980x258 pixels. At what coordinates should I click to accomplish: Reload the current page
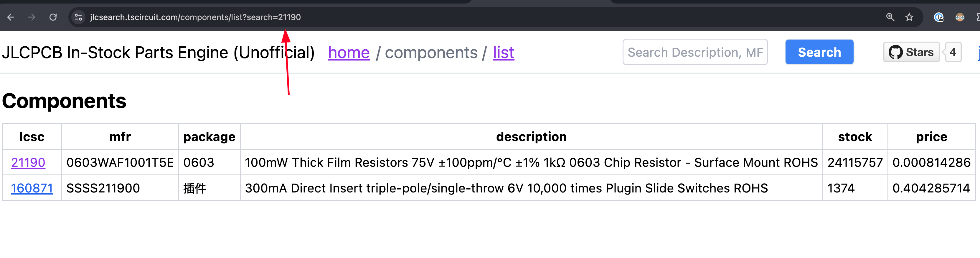click(x=53, y=17)
